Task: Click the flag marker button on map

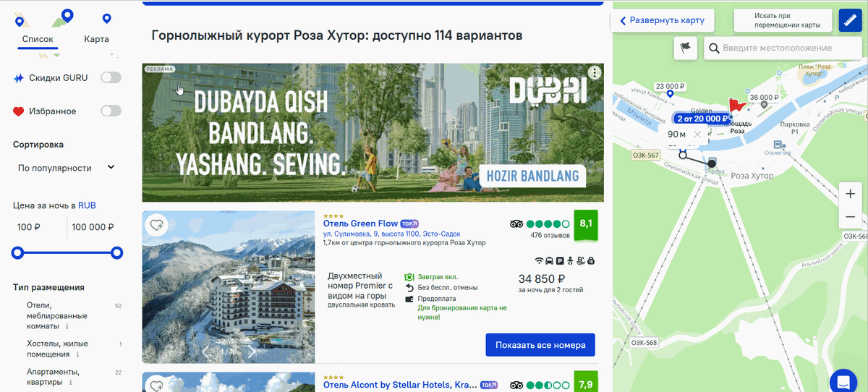Action: coord(686,48)
